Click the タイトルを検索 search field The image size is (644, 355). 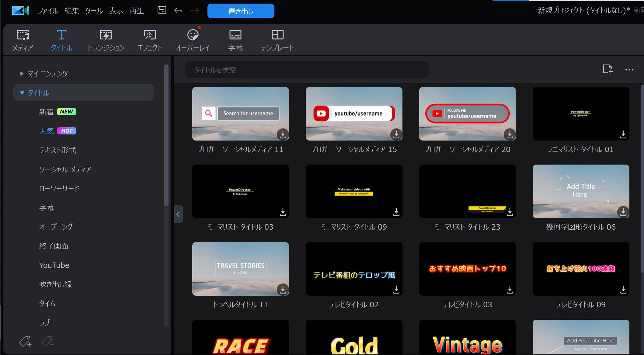pos(307,70)
